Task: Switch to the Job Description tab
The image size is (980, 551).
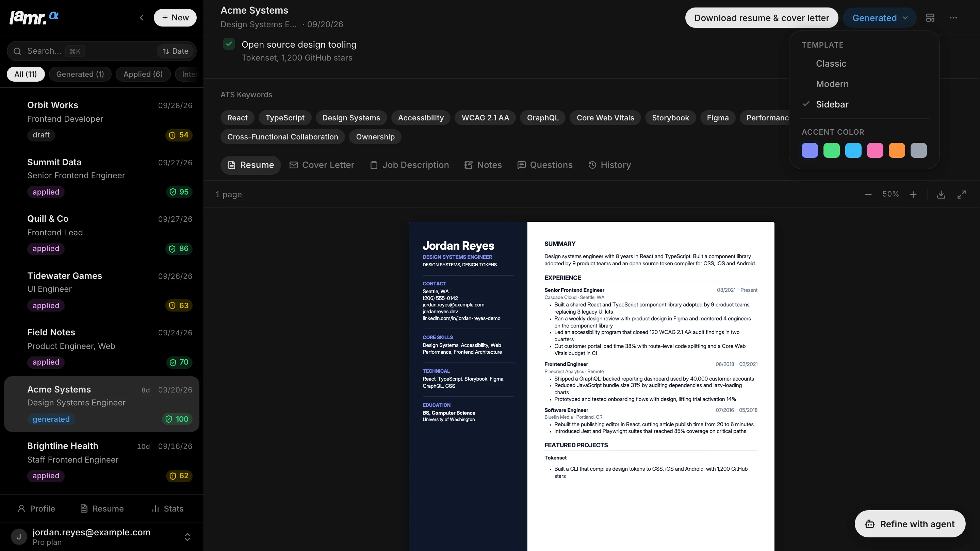Action: pyautogui.click(x=409, y=165)
